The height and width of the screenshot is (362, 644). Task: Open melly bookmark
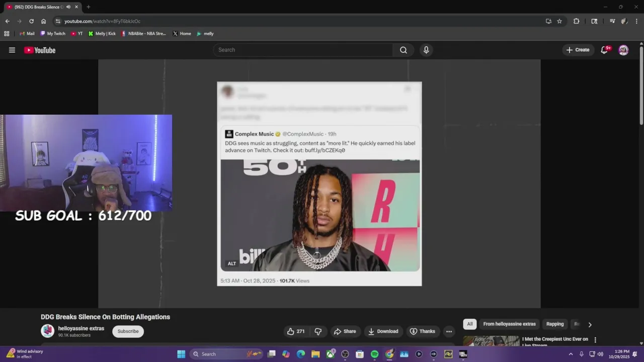pyautogui.click(x=205, y=34)
